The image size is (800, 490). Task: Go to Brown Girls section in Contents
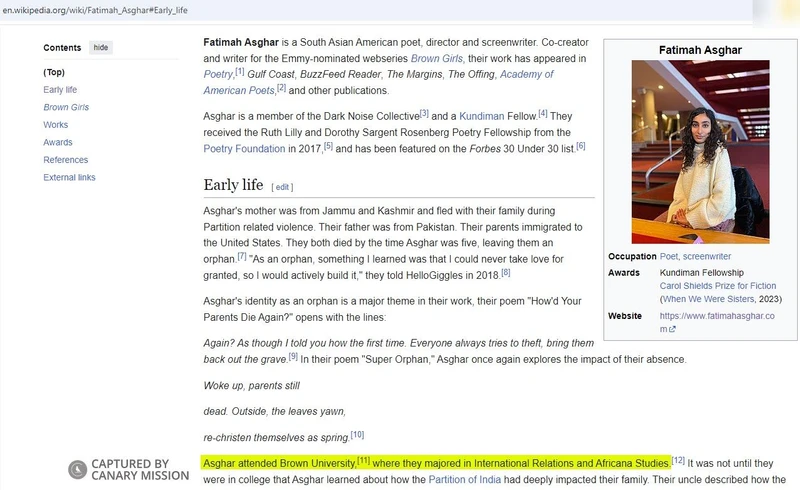tap(66, 107)
